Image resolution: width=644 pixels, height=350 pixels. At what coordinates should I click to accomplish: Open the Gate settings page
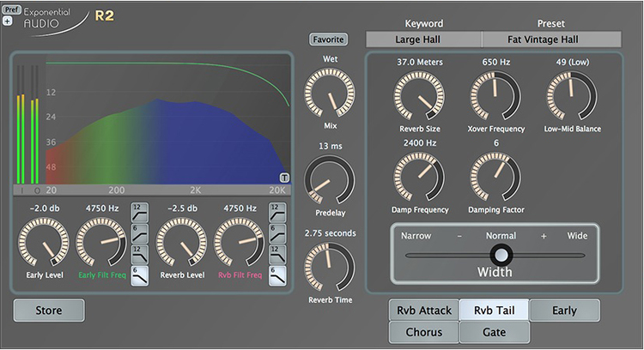(x=494, y=332)
